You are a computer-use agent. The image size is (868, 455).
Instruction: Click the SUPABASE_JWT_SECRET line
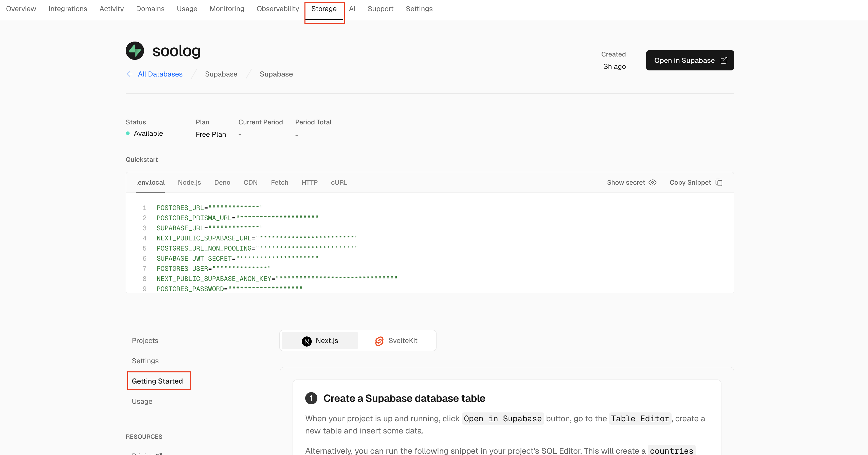[x=237, y=258]
